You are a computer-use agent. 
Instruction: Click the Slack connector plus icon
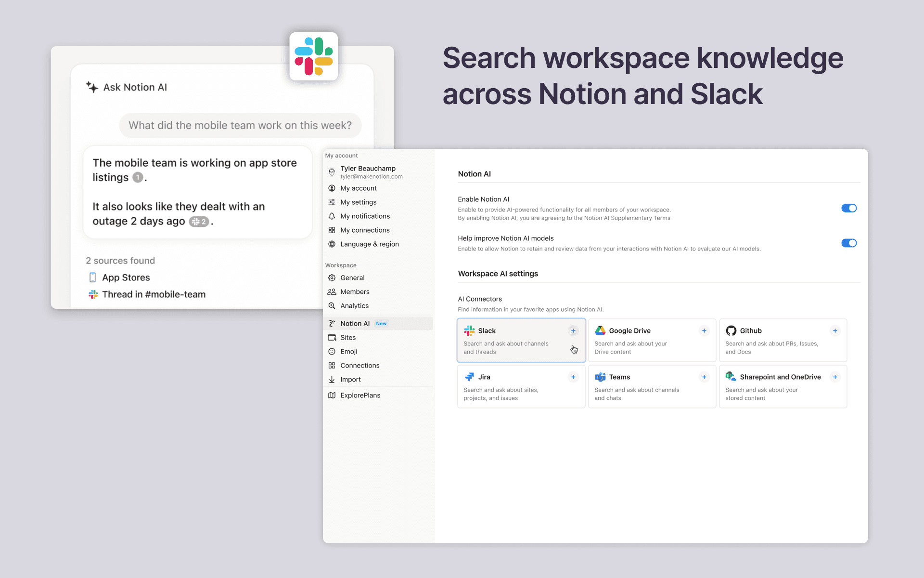(573, 330)
